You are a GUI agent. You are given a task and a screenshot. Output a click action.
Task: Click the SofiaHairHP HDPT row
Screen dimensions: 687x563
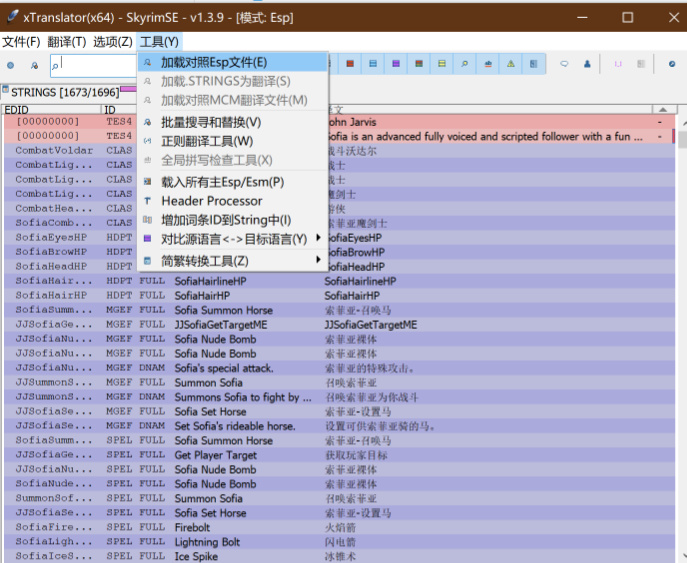tap(340, 296)
